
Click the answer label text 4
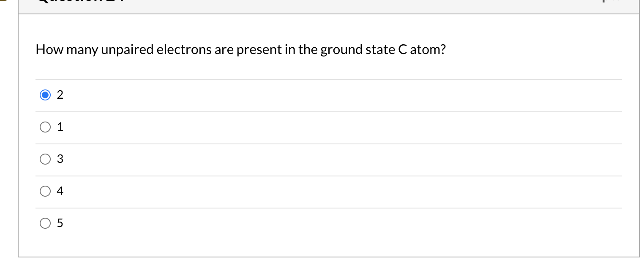point(60,191)
